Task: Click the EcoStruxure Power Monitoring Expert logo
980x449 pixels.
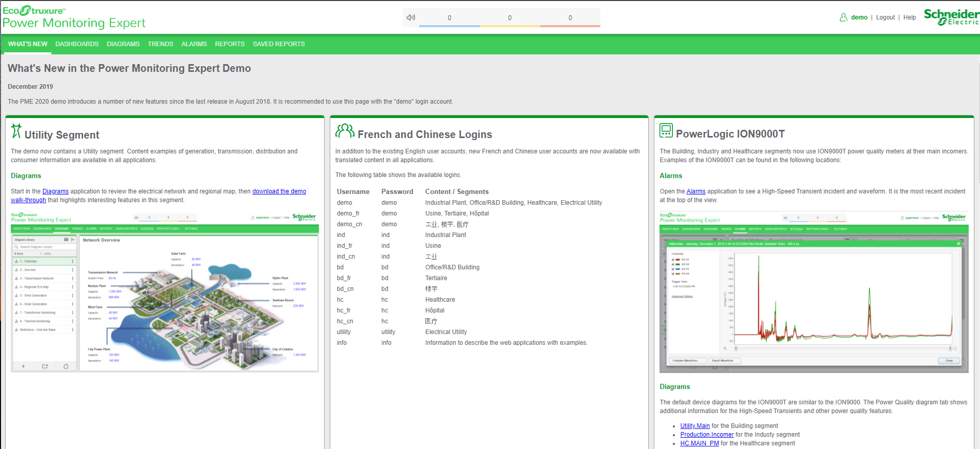Action: point(74,17)
